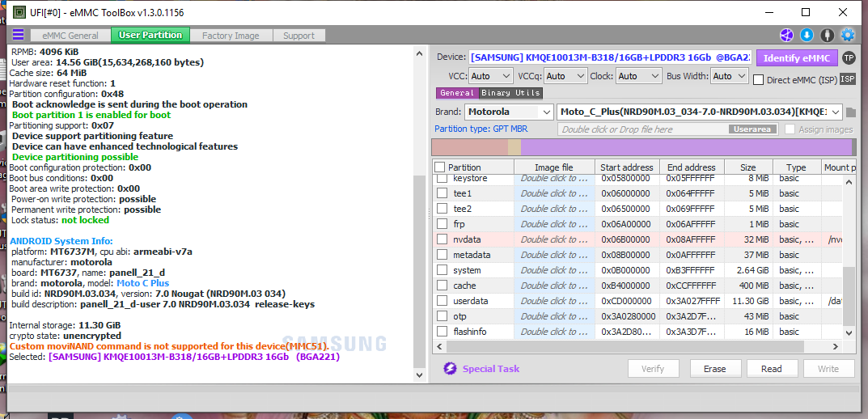
Task: Click the Image file cell for system
Action: click(553, 270)
